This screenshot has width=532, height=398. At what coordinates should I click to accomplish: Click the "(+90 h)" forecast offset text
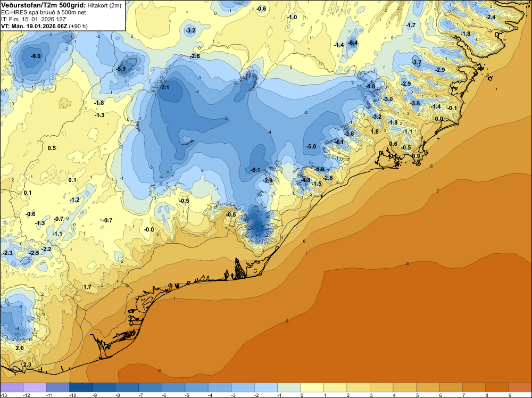coord(78,26)
